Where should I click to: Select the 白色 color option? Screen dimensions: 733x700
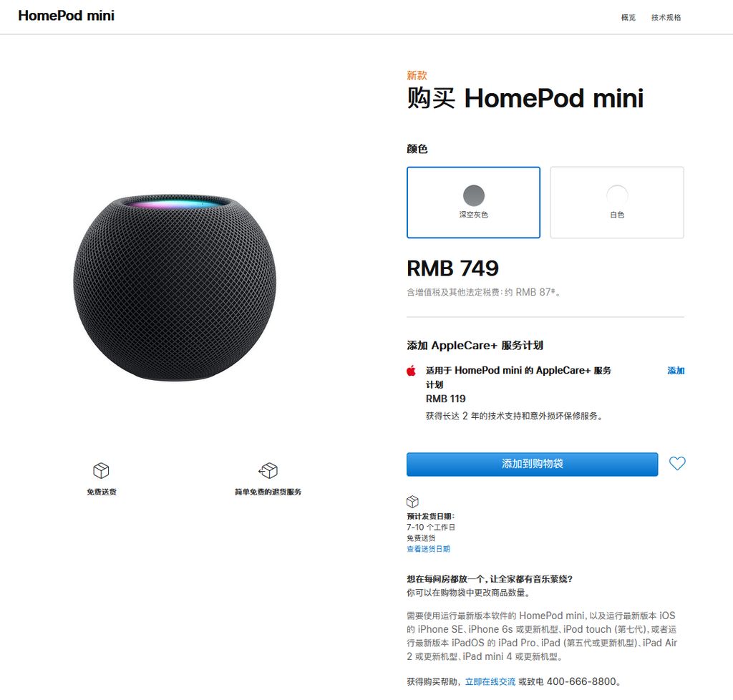pos(617,203)
